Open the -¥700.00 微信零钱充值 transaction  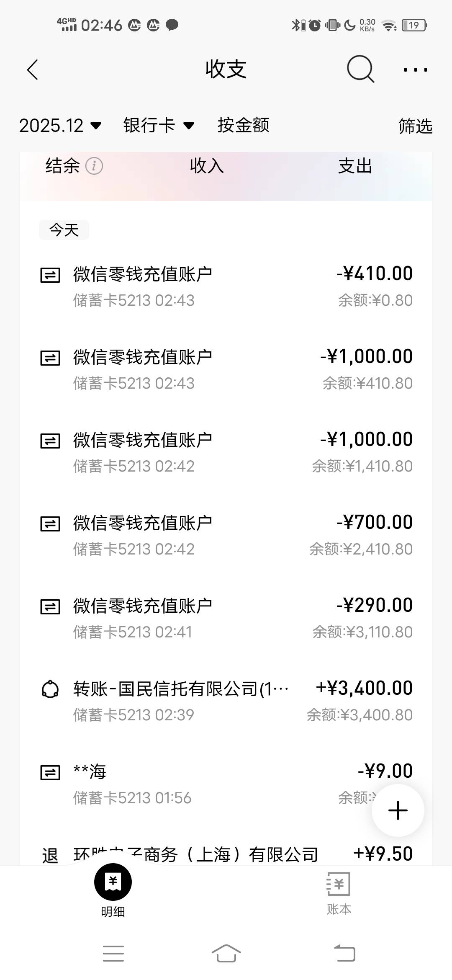coord(226,535)
